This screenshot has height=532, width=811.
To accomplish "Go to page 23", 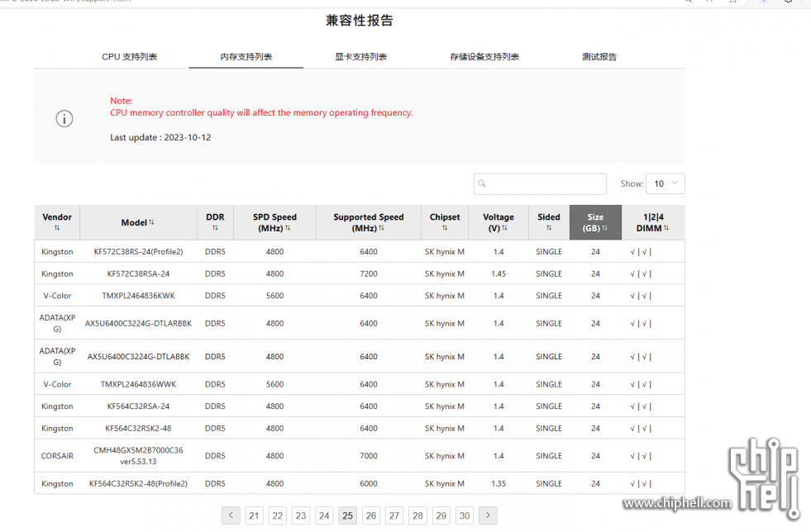I will 301,515.
